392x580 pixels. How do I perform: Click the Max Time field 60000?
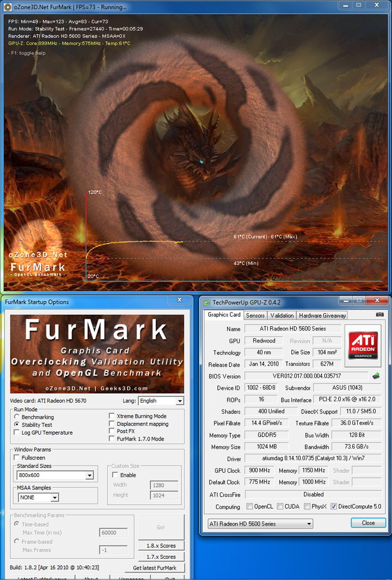click(113, 533)
